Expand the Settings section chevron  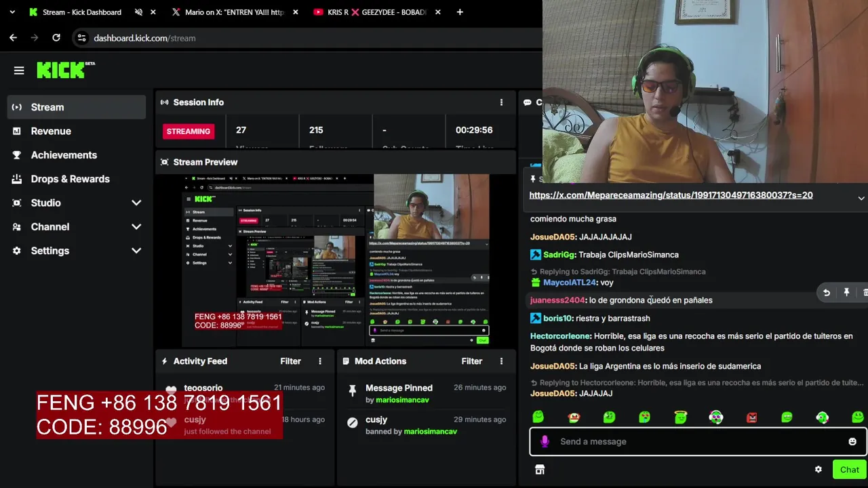[136, 251]
